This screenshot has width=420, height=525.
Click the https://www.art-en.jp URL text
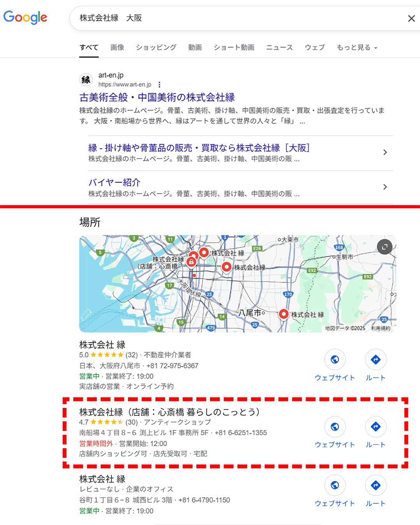point(125,84)
